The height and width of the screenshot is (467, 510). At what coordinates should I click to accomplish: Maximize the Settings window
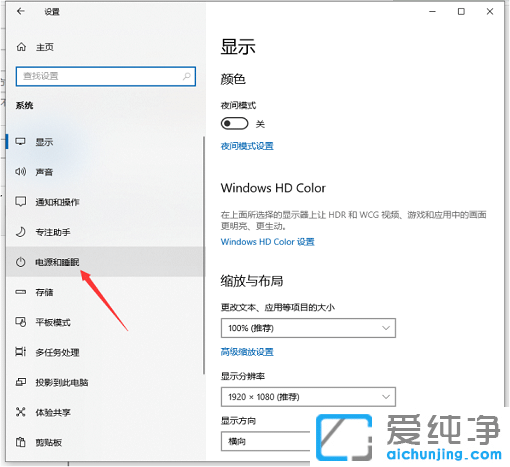coord(461,12)
